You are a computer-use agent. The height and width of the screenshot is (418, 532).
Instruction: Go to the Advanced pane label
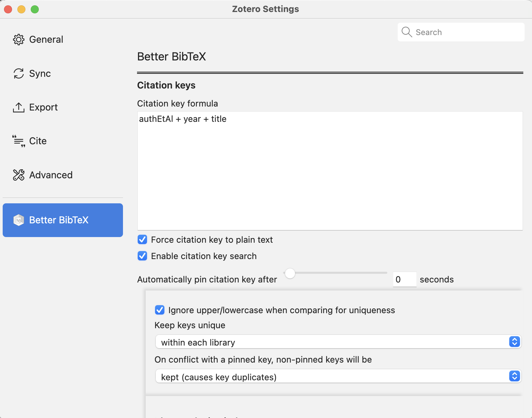click(51, 175)
